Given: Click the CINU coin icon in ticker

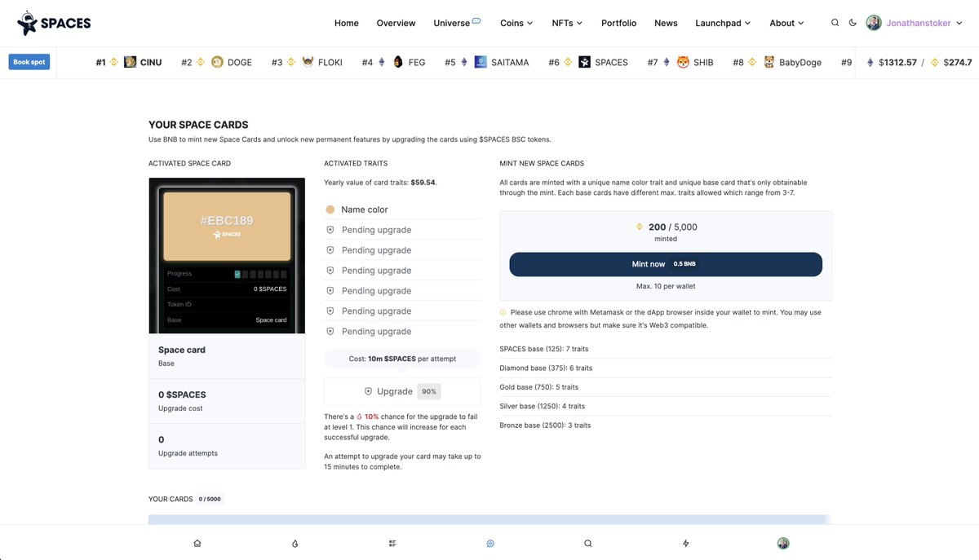Looking at the screenshot, I should click(131, 62).
